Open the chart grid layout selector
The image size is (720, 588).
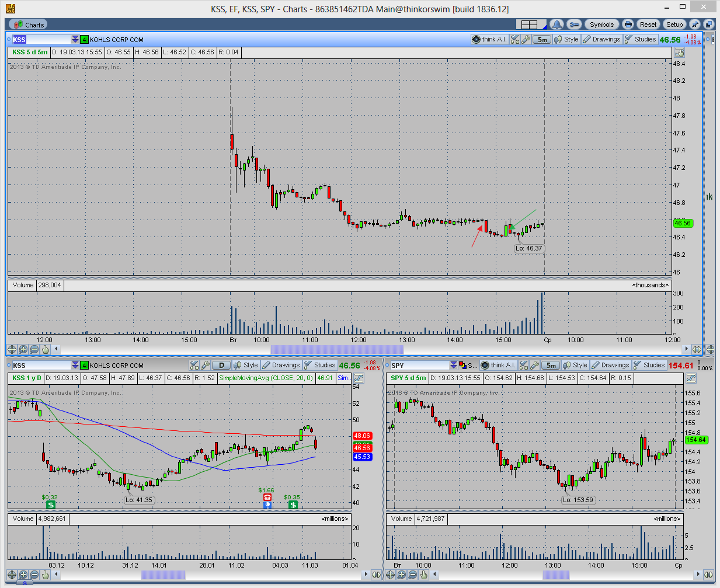point(531,25)
